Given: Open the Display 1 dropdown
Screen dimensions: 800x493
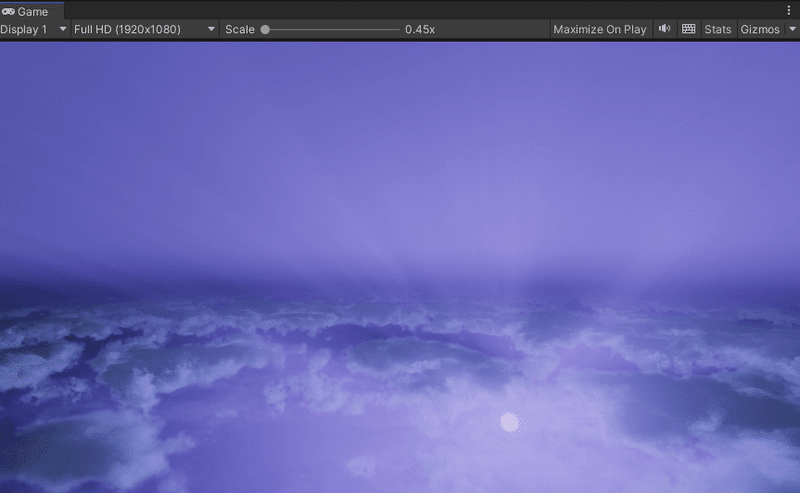Looking at the screenshot, I should point(34,30).
